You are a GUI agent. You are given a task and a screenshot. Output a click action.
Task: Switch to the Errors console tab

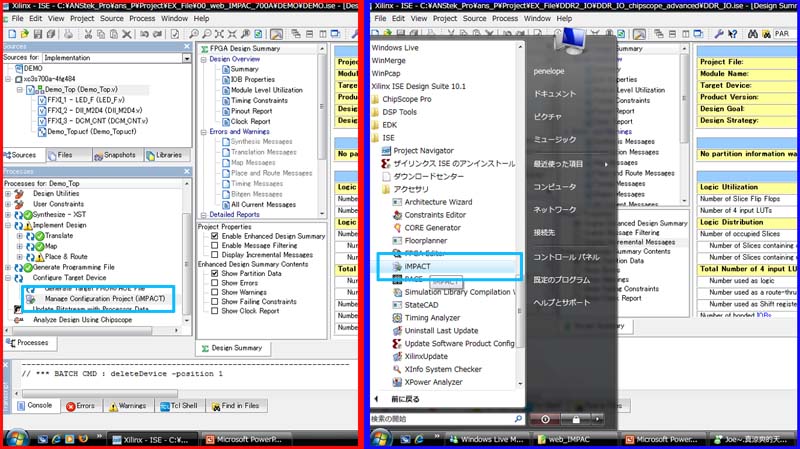(x=80, y=406)
